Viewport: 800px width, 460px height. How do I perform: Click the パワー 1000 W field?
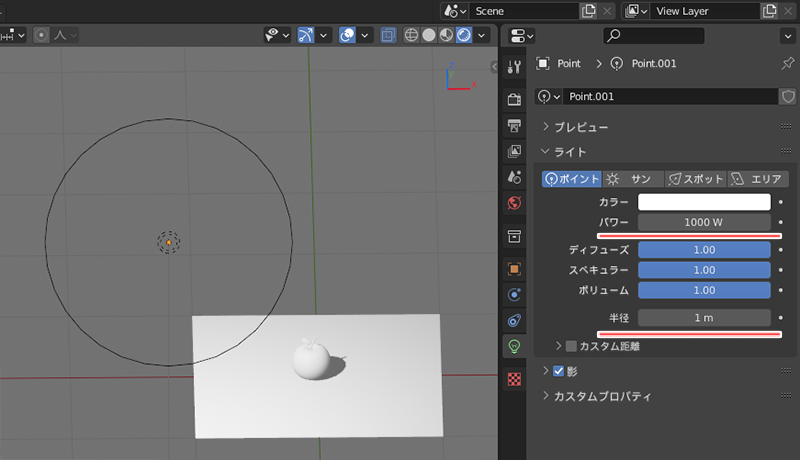click(704, 221)
